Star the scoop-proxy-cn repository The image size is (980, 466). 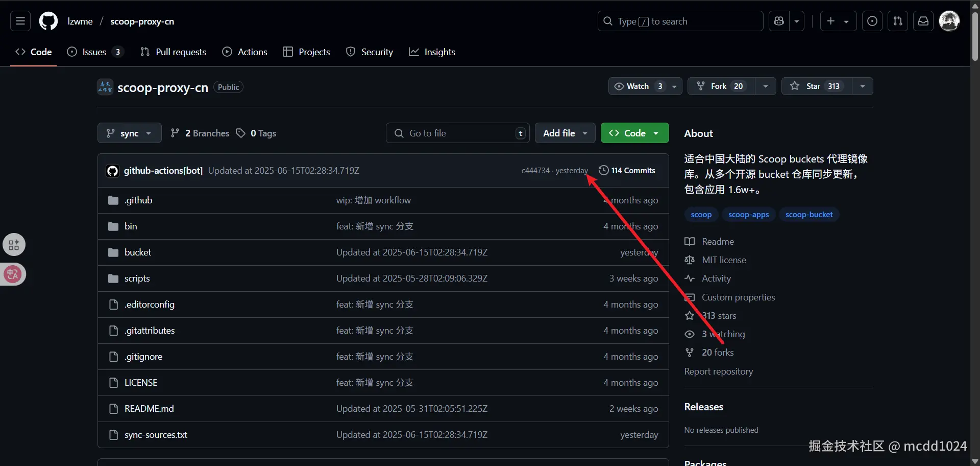tap(817, 86)
